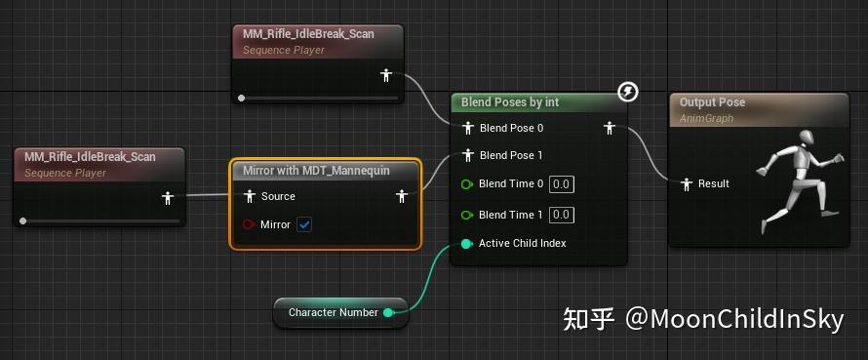
Task: Click the Active Child Index pin
Action: pyautogui.click(x=466, y=243)
